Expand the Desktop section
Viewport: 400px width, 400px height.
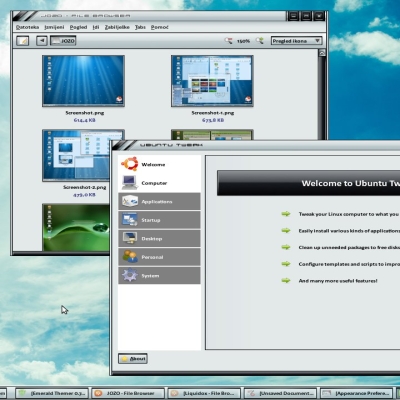click(159, 238)
